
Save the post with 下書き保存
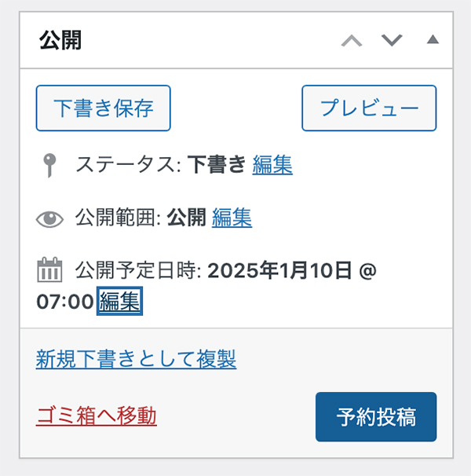pyautogui.click(x=103, y=108)
